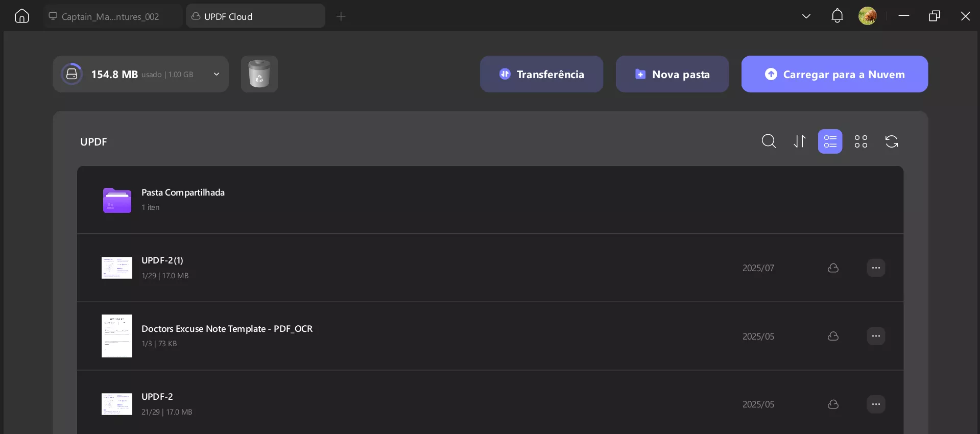This screenshot has height=434, width=980.
Task: Open the sort order options icon
Action: (x=800, y=141)
